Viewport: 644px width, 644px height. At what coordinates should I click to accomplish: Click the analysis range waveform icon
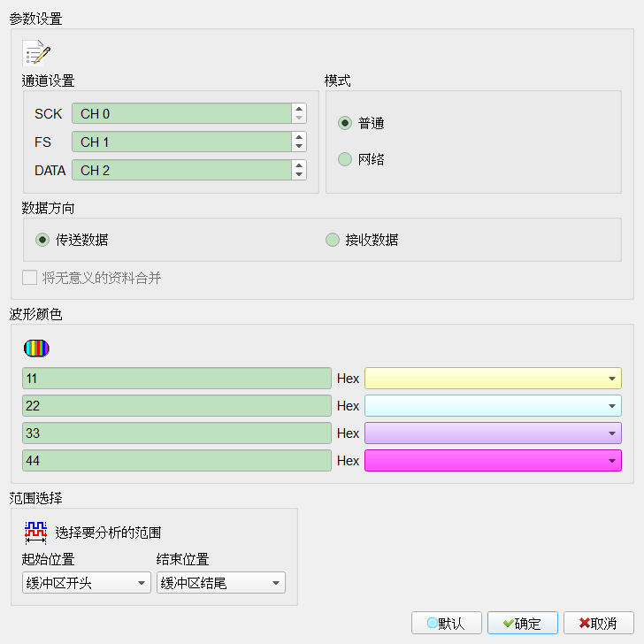coord(35,533)
